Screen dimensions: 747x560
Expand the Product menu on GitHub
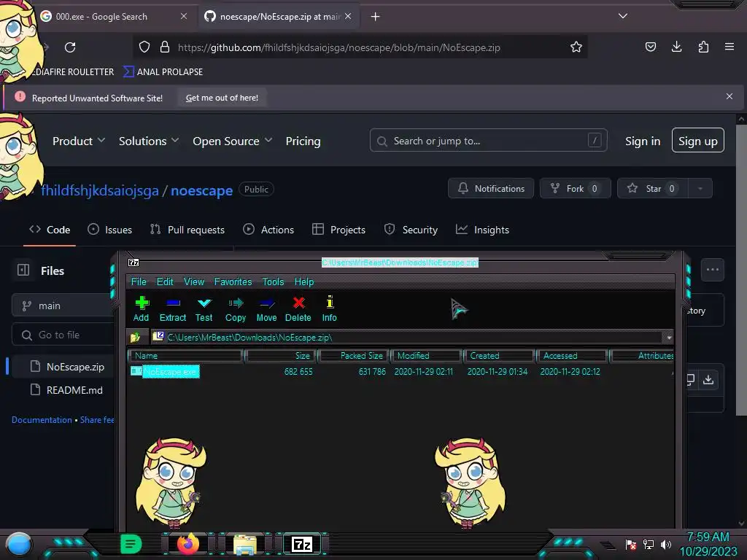(79, 141)
